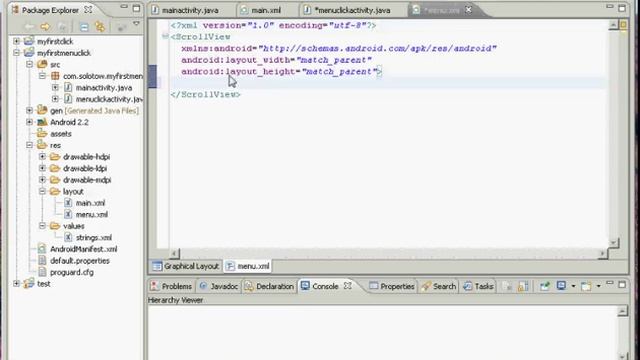Viewport: 640px width, 360px height.
Task: Expand the drawable-ldpi folder
Action: [x=42, y=168]
